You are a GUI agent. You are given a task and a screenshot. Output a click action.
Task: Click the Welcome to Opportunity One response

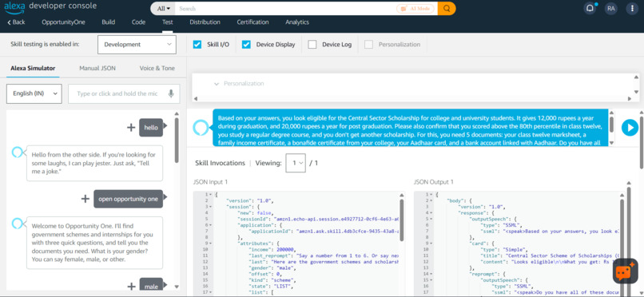click(x=95, y=243)
